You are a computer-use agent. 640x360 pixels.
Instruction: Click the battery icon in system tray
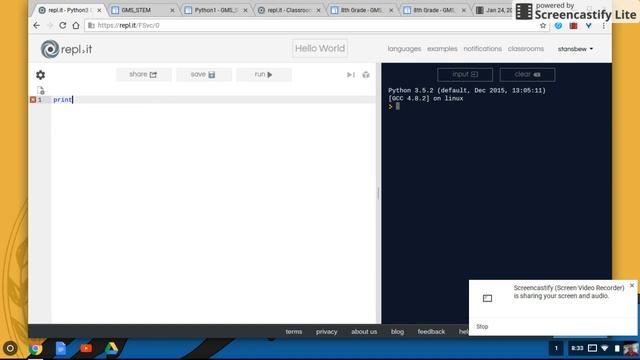point(617,348)
